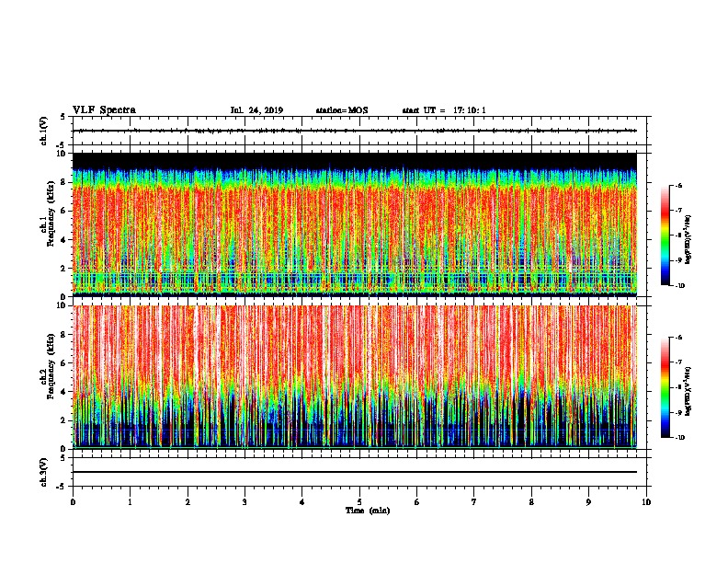Click time axis tick label "4"
This screenshot has height=563, width=728.
(x=302, y=502)
